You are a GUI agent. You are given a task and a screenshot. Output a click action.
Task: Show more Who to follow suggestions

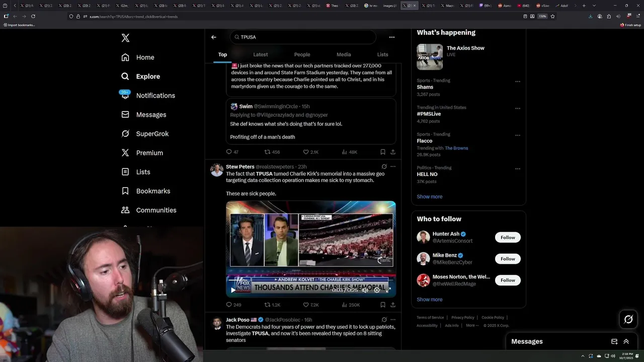430,299
